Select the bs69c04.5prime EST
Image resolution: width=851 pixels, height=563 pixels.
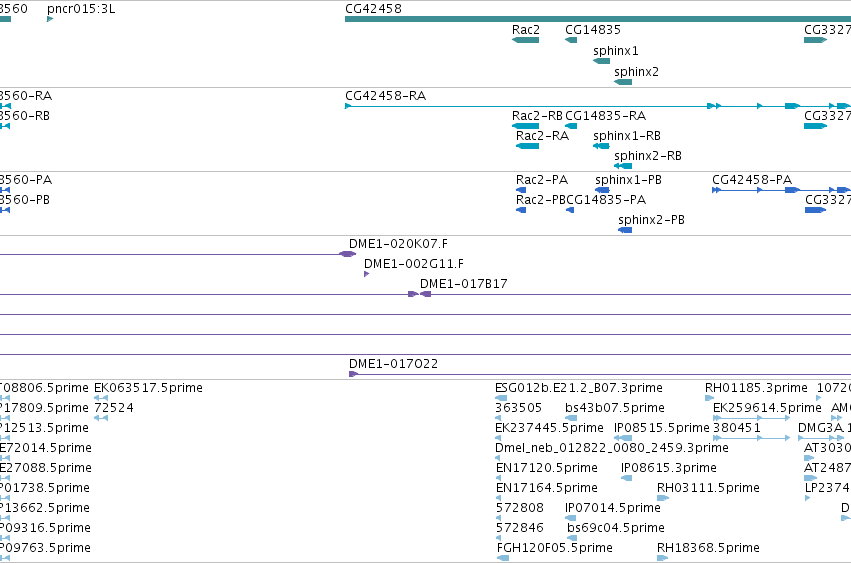[572, 538]
